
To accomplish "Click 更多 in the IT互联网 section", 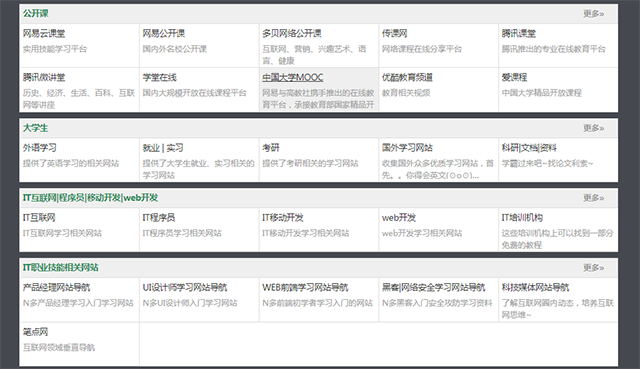I will pyautogui.click(x=593, y=198).
